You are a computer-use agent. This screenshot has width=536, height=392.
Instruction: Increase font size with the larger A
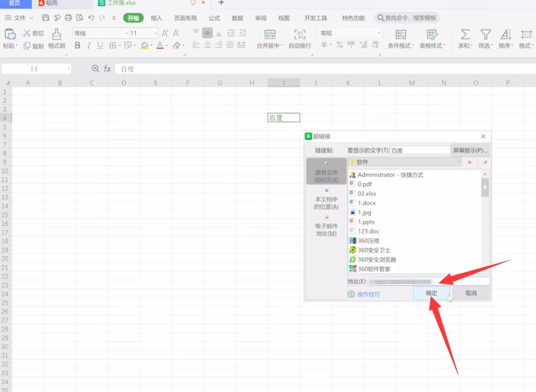point(165,33)
